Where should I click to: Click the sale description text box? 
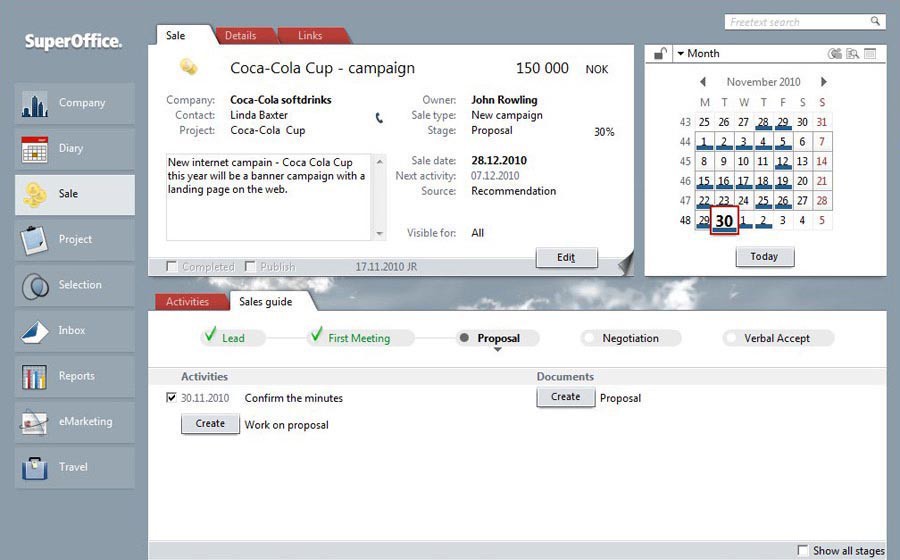[x=269, y=197]
